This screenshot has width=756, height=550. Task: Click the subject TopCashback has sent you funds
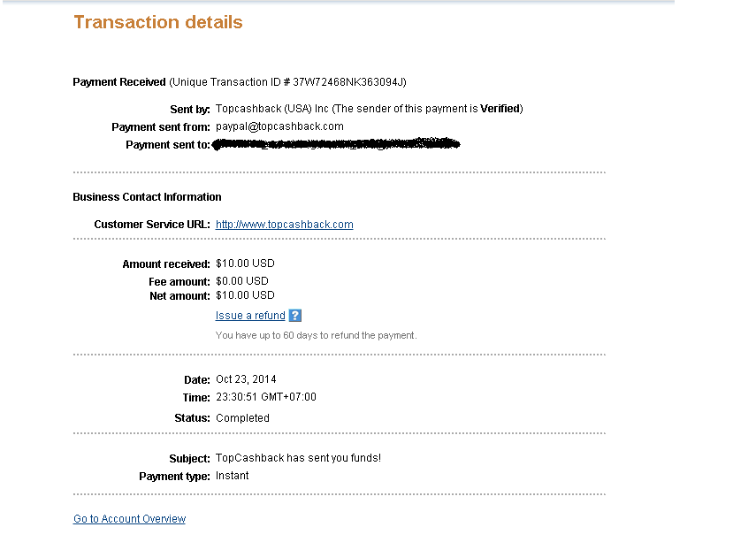point(298,458)
